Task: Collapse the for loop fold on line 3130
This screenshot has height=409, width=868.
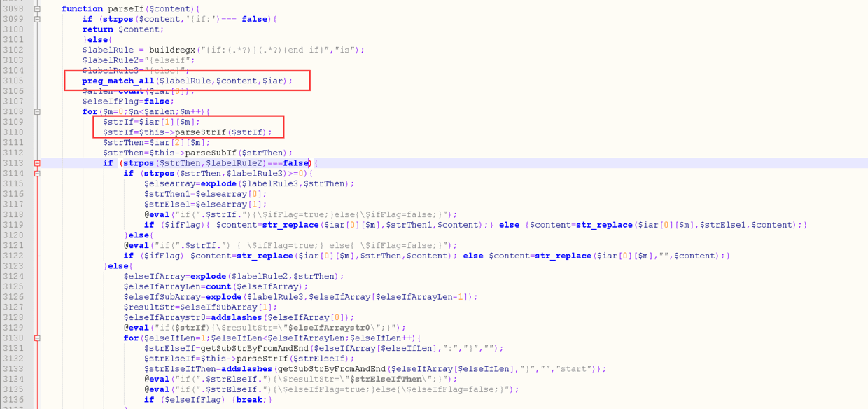Action: tap(37, 338)
